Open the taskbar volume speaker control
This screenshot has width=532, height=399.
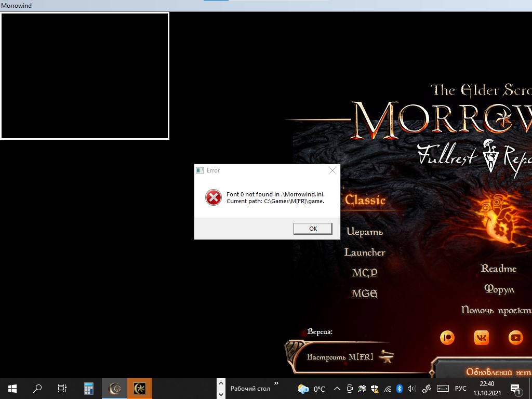point(411,389)
